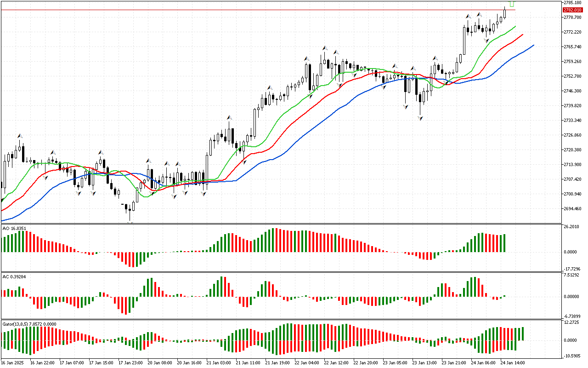
Task: Click the AC scale maximum 7.51292
Action: pyautogui.click(x=571, y=276)
